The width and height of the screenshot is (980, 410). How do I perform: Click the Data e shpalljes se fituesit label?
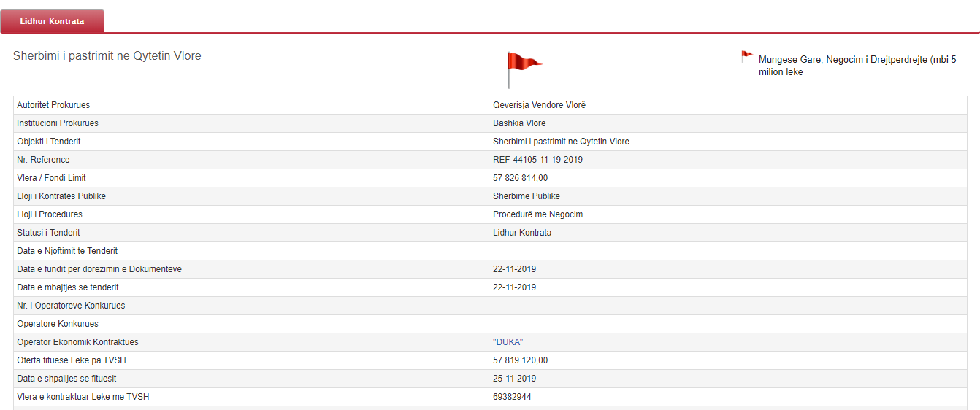pos(66,379)
